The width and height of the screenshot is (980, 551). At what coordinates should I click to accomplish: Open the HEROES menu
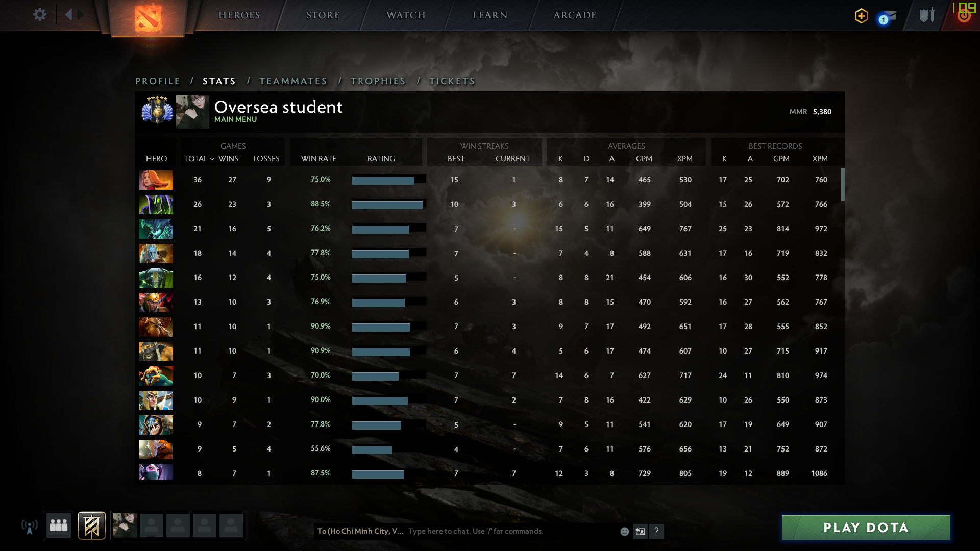[239, 15]
